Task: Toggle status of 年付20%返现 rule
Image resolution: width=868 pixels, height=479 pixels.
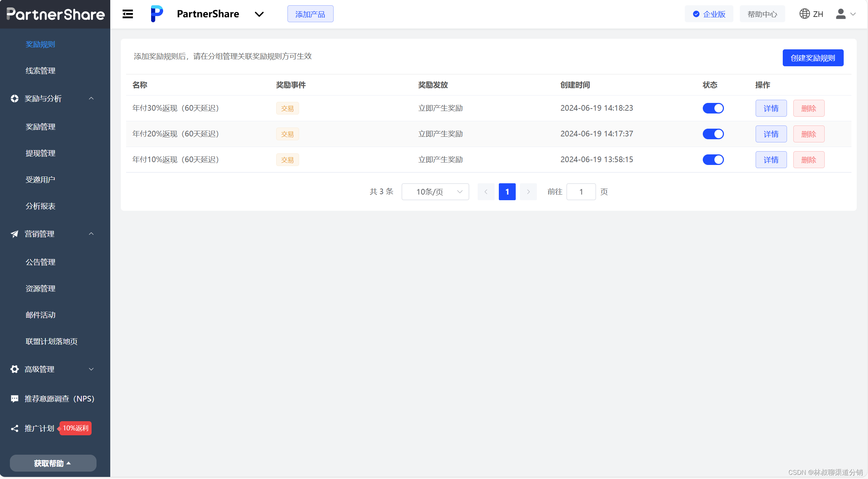Action: (713, 134)
